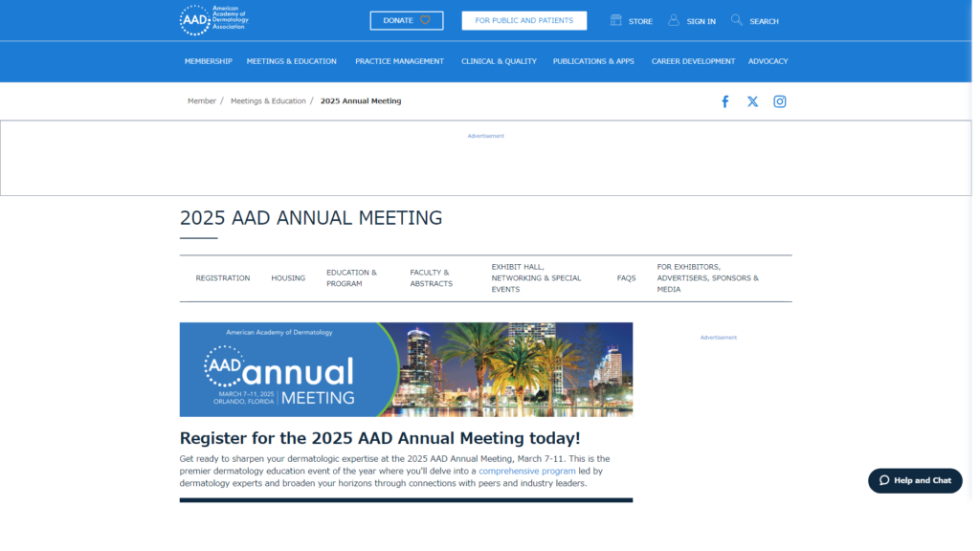Select Clinical & Quality from navigation
Viewport: 980px width, 551px height.
(x=499, y=61)
